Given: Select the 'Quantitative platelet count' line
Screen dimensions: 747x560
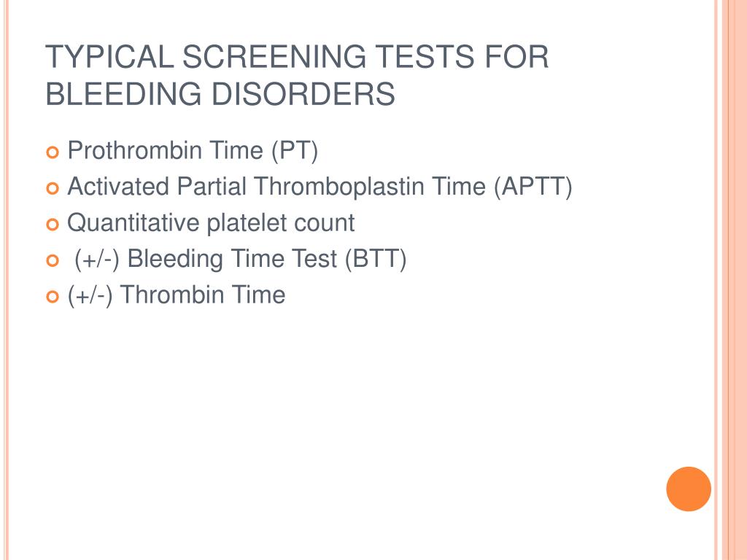Looking at the screenshot, I should [x=211, y=223].
